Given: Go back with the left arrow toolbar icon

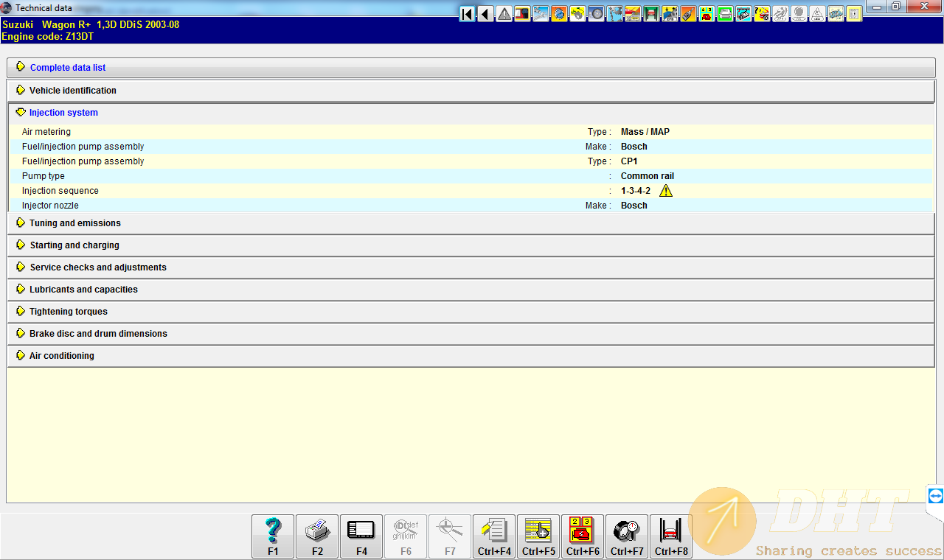Looking at the screenshot, I should click(x=485, y=14).
